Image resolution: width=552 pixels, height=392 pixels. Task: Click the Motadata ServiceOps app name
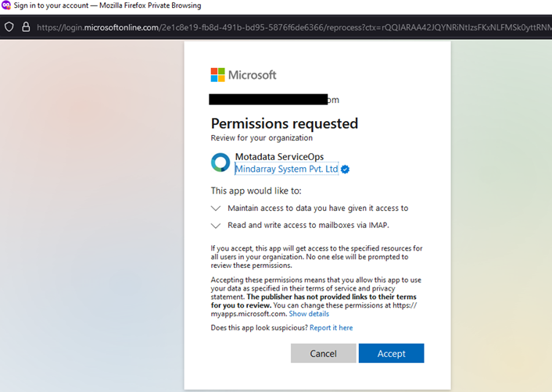[x=279, y=157]
